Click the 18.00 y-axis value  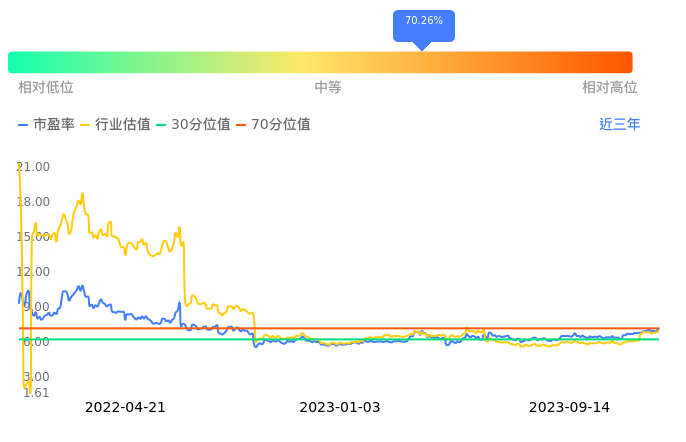tap(34, 202)
